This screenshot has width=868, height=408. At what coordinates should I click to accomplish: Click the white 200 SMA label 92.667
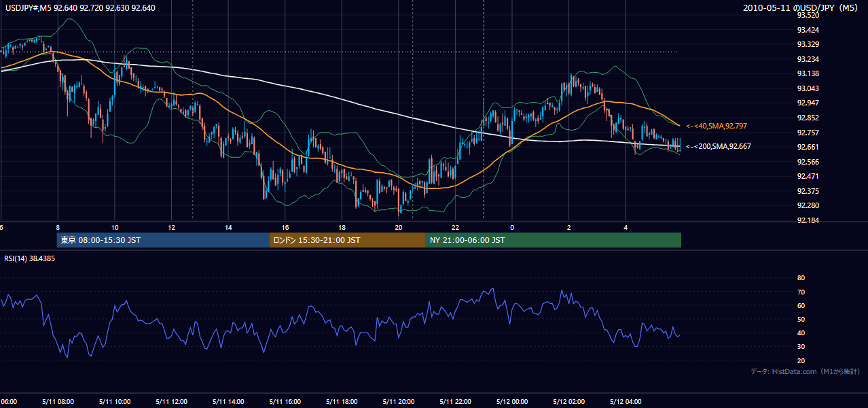coord(718,146)
